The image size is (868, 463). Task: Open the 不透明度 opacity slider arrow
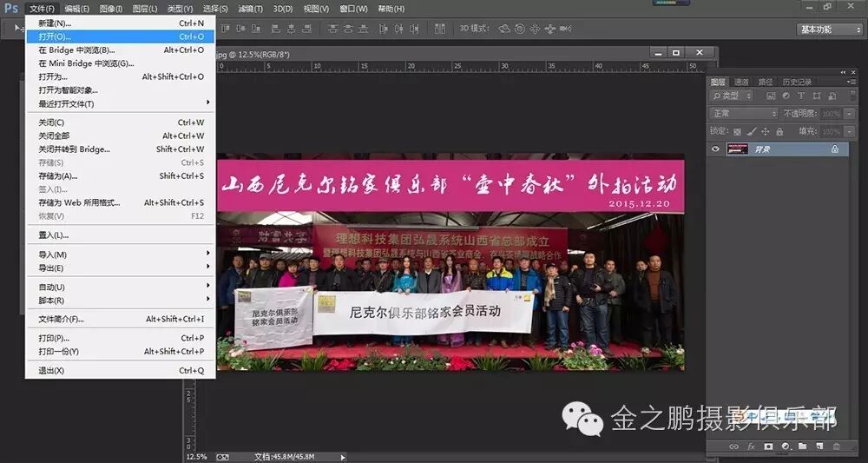coord(849,114)
